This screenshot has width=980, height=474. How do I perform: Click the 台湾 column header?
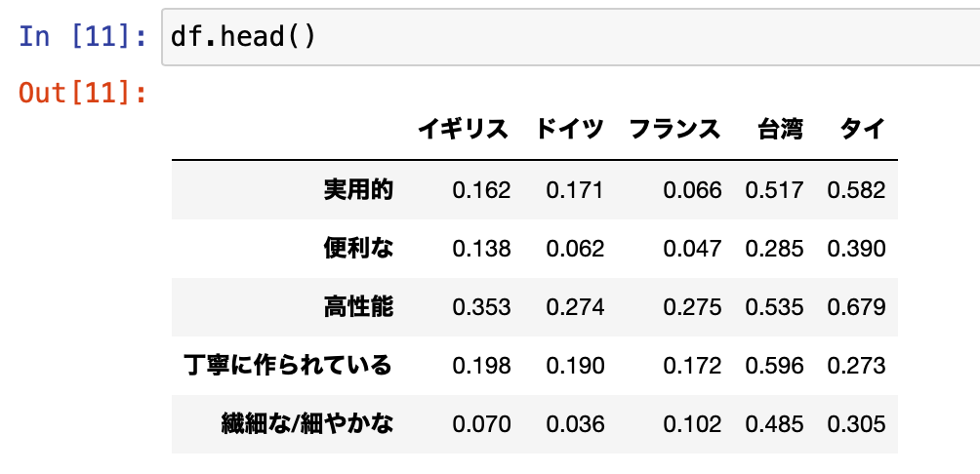781,130
